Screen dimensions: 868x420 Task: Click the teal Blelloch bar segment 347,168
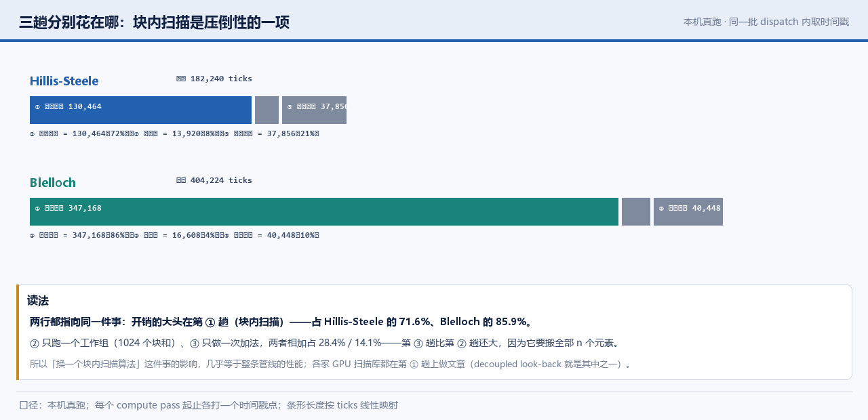[x=324, y=211]
